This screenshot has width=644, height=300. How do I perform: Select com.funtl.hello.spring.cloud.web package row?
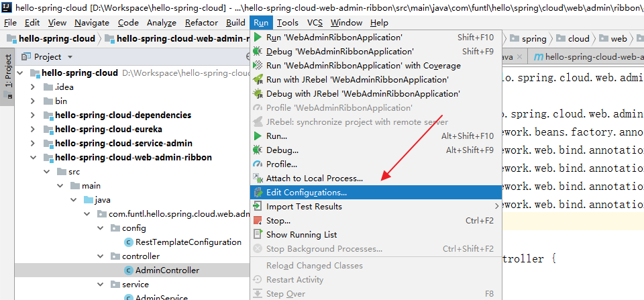pyautogui.click(x=132, y=214)
